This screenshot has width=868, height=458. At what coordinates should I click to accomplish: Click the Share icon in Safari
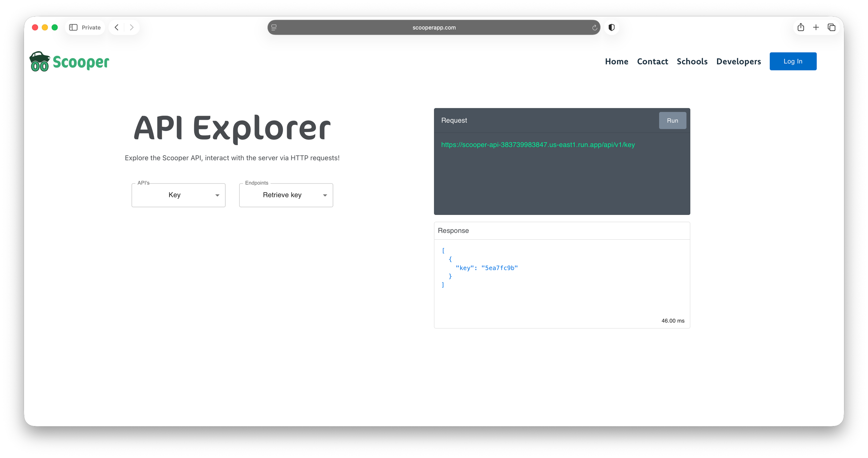click(801, 27)
